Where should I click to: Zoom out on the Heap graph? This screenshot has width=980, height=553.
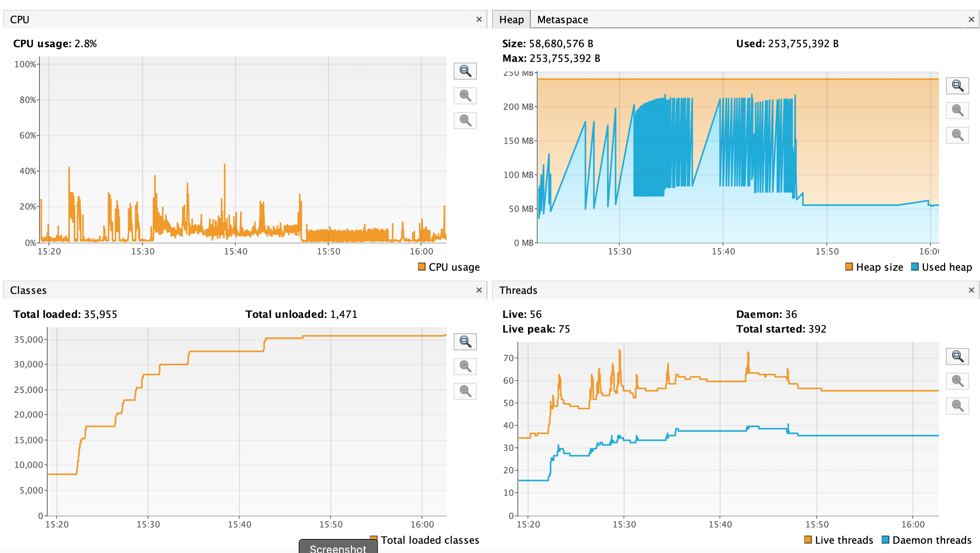[x=957, y=135]
